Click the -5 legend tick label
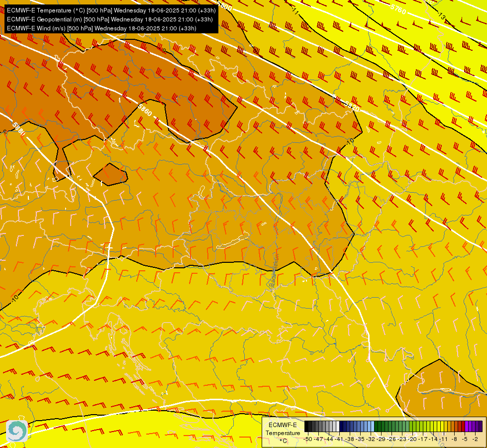This screenshot has width=487, height=448. [464, 440]
